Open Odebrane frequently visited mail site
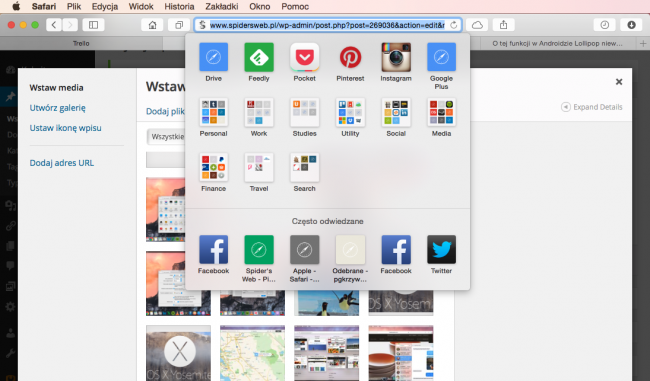This screenshot has height=381, width=650. (x=350, y=250)
